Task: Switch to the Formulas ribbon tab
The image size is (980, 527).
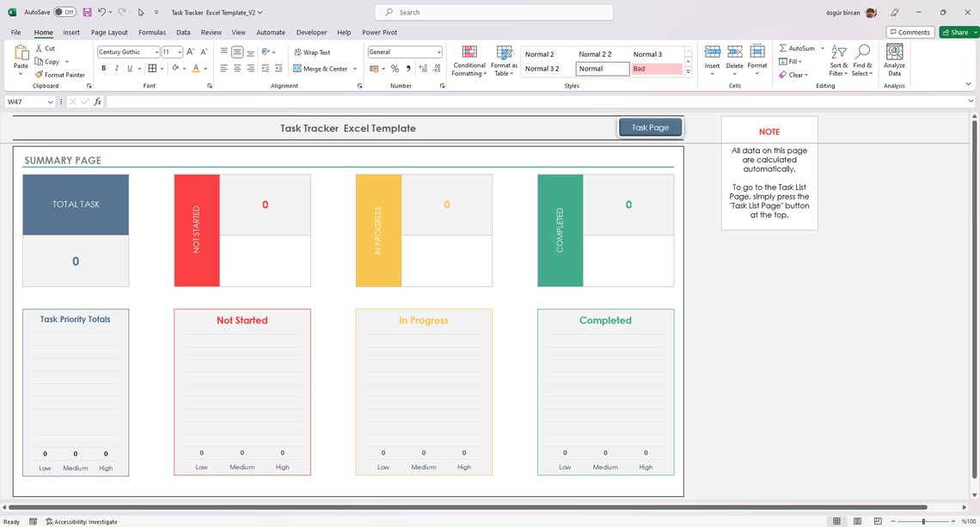Action: [x=152, y=32]
